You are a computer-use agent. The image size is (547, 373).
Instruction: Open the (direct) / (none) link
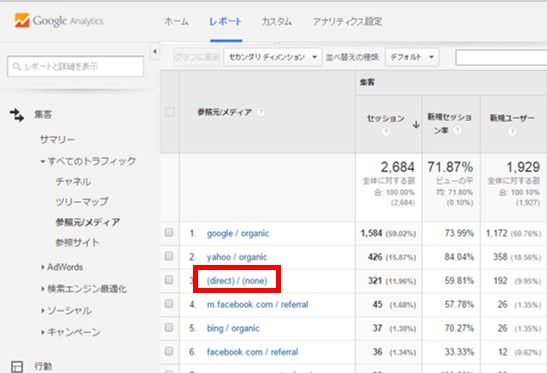click(x=237, y=281)
